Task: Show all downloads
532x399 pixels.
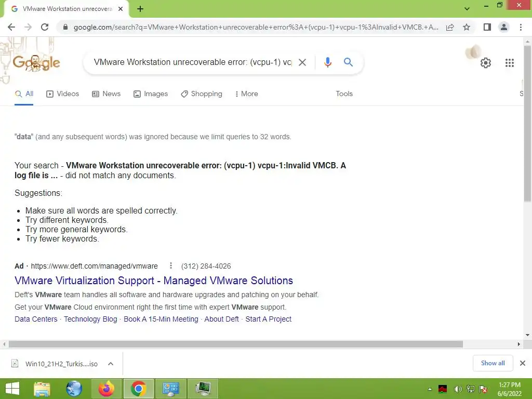Action: click(x=493, y=363)
